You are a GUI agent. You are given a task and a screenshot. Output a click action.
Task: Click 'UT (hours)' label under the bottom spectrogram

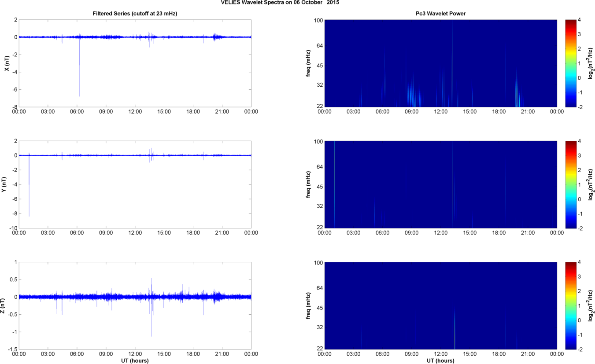point(440,360)
